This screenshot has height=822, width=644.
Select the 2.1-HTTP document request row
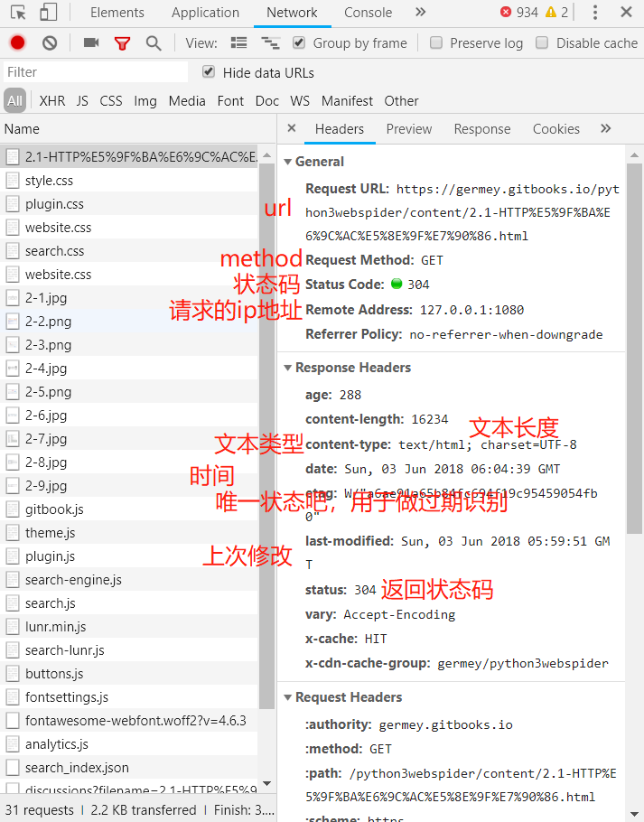(x=129, y=157)
